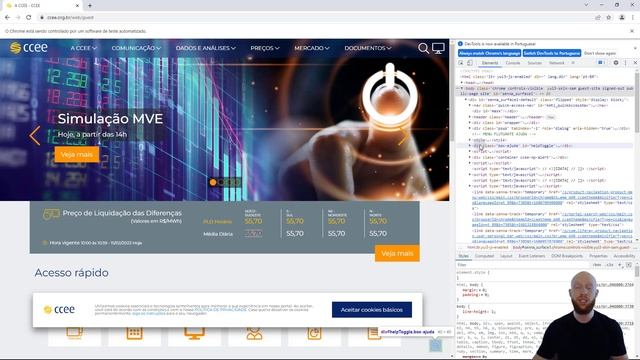Click Aceitar cookies básicos button

pyautogui.click(x=372, y=310)
